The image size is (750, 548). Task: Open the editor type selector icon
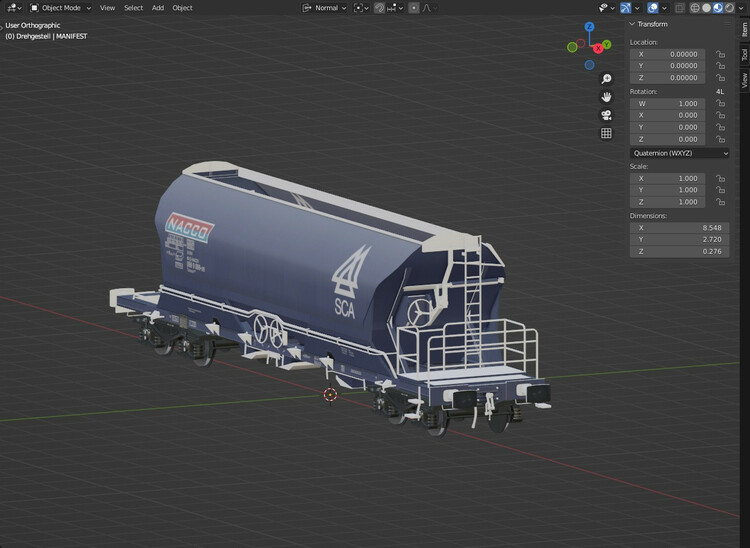(14, 8)
